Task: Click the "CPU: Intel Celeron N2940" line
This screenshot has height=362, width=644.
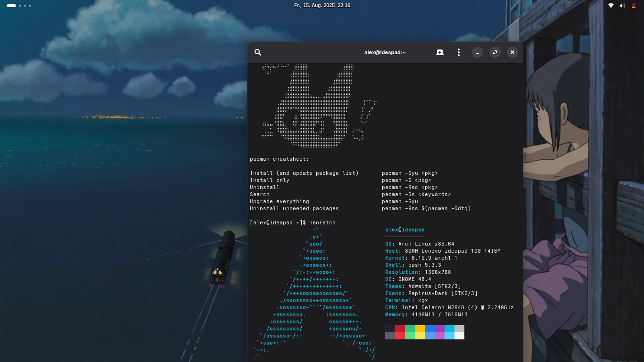Action: pos(449,308)
